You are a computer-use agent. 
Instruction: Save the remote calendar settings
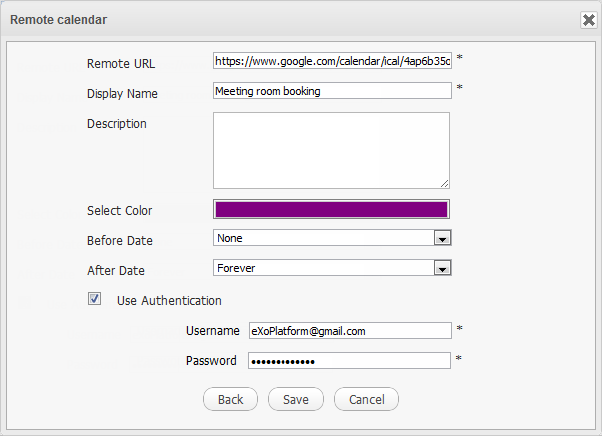295,399
